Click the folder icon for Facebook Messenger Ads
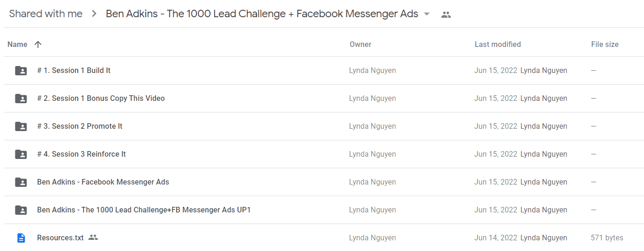 (x=21, y=182)
